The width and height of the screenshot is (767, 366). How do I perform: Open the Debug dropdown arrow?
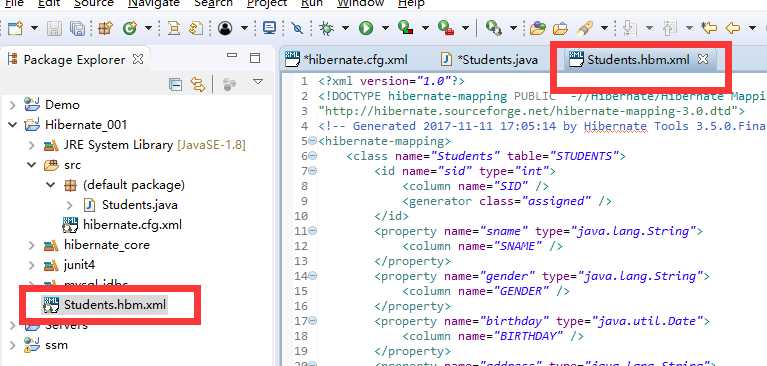coord(345,28)
